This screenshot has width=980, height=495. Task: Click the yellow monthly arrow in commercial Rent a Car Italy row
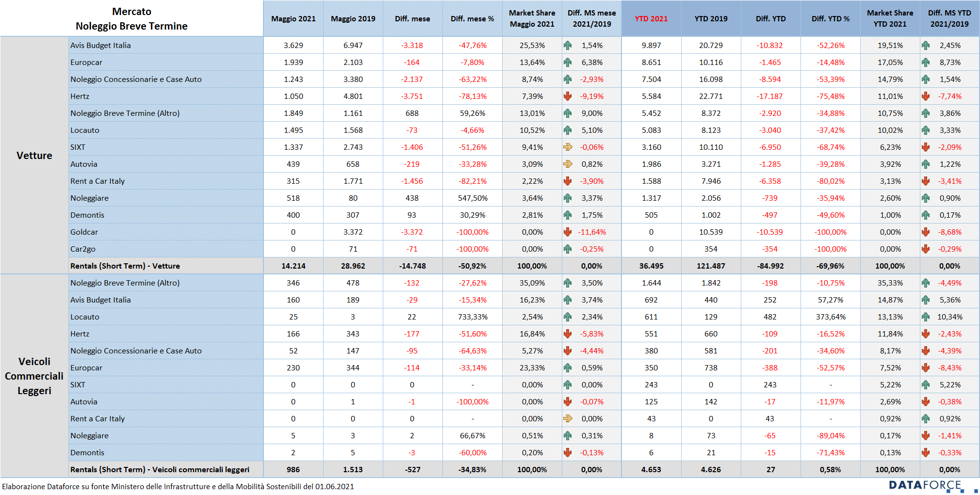[x=568, y=419]
